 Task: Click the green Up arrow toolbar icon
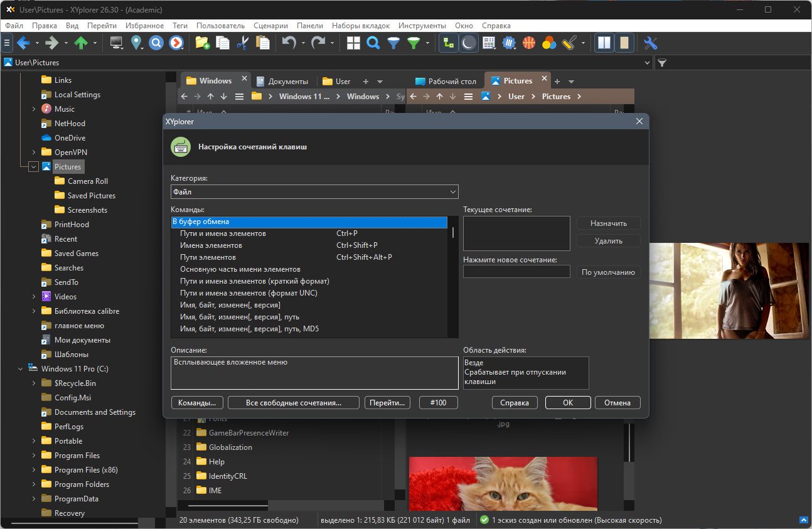[x=81, y=43]
